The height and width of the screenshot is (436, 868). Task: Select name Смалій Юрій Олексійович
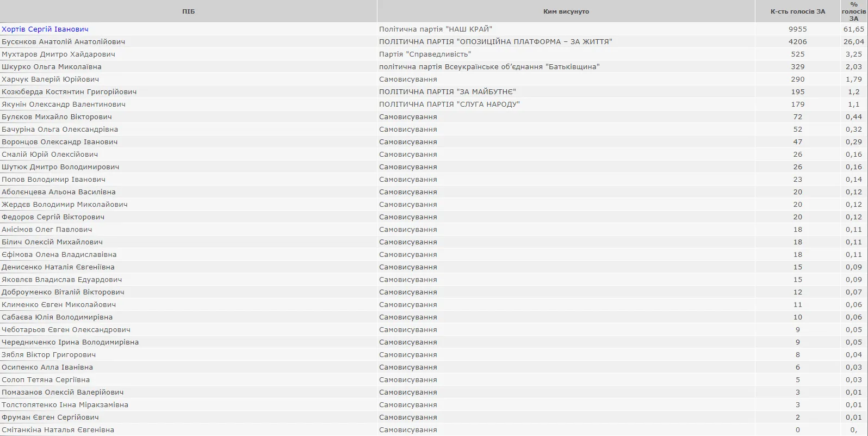50,155
